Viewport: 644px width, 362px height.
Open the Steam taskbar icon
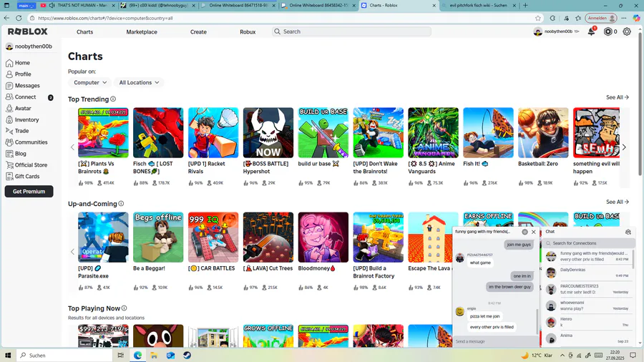pyautogui.click(x=187, y=356)
